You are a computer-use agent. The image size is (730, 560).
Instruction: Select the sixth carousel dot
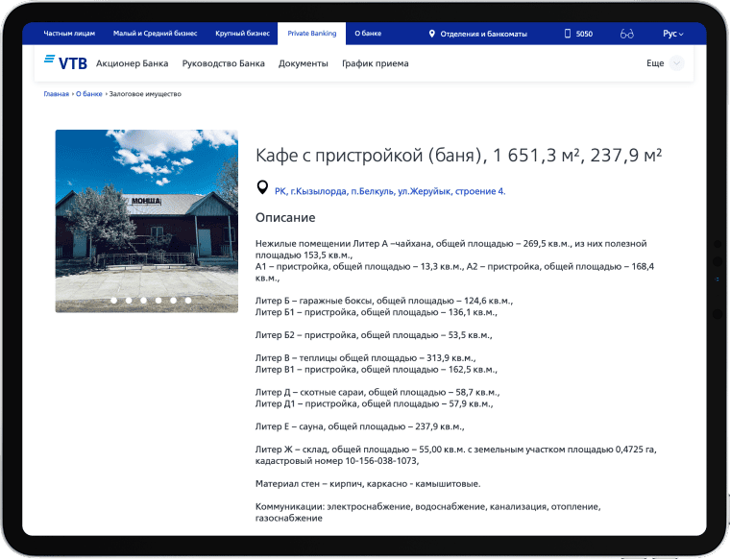(x=188, y=301)
